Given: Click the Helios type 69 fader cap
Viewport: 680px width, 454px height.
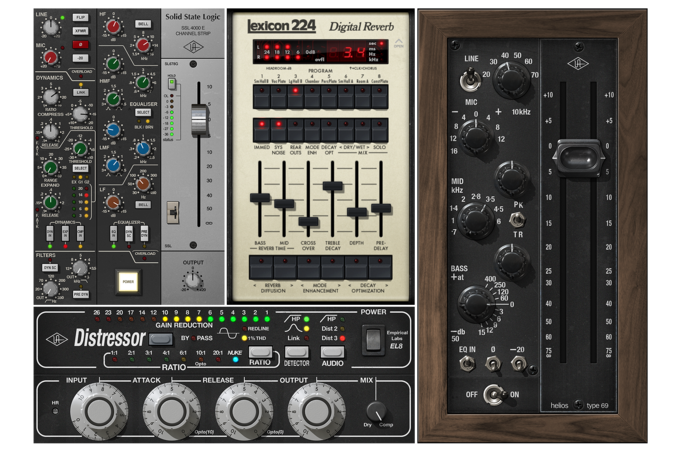Looking at the screenshot, I should (579, 158).
